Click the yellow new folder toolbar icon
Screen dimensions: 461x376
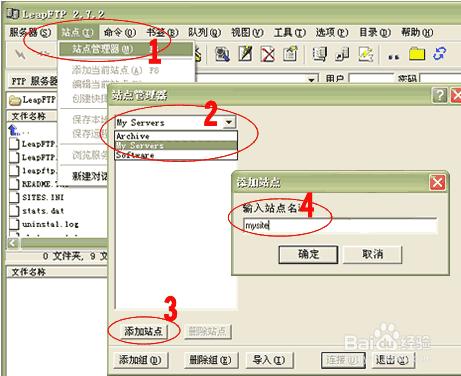click(x=417, y=54)
